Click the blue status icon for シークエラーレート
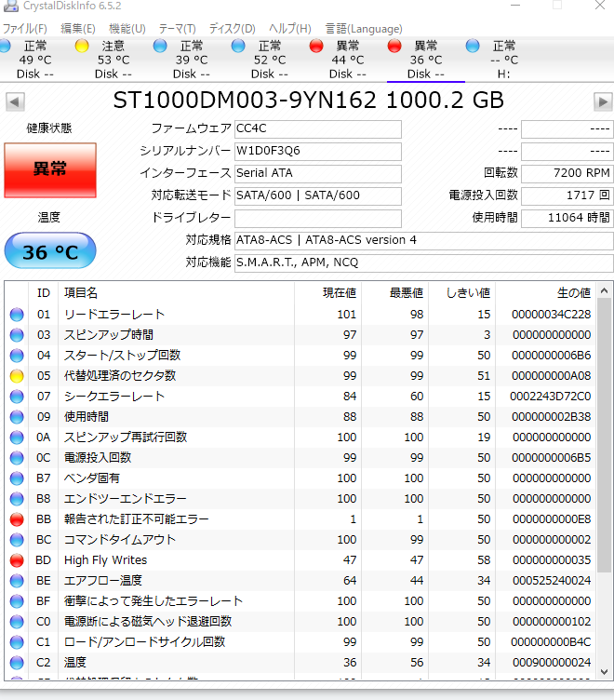Screen dimensions: 614x700 [17, 397]
